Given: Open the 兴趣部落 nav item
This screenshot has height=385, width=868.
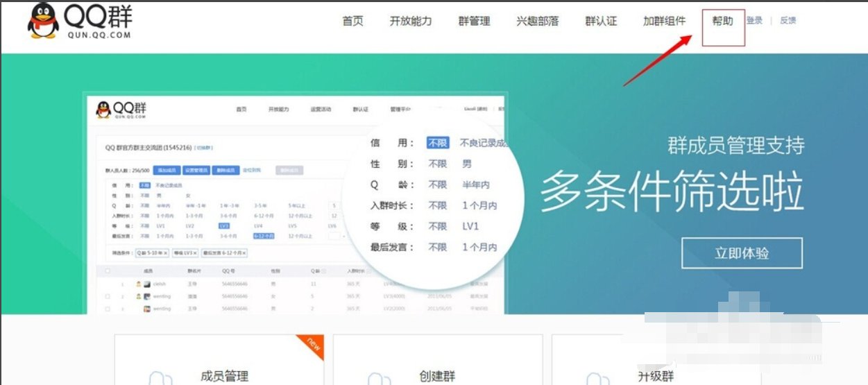Looking at the screenshot, I should click(x=538, y=21).
